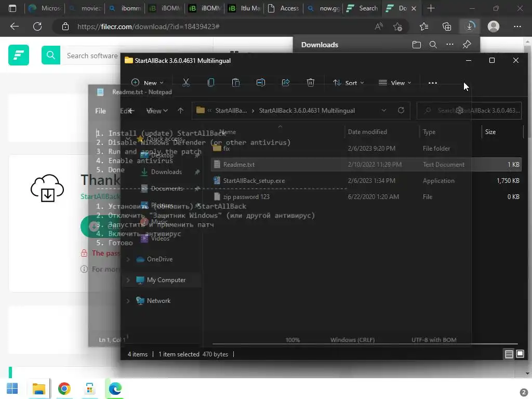Image resolution: width=532 pixels, height=399 pixels.
Task: Select the Access browser tab
Action: [x=284, y=8]
